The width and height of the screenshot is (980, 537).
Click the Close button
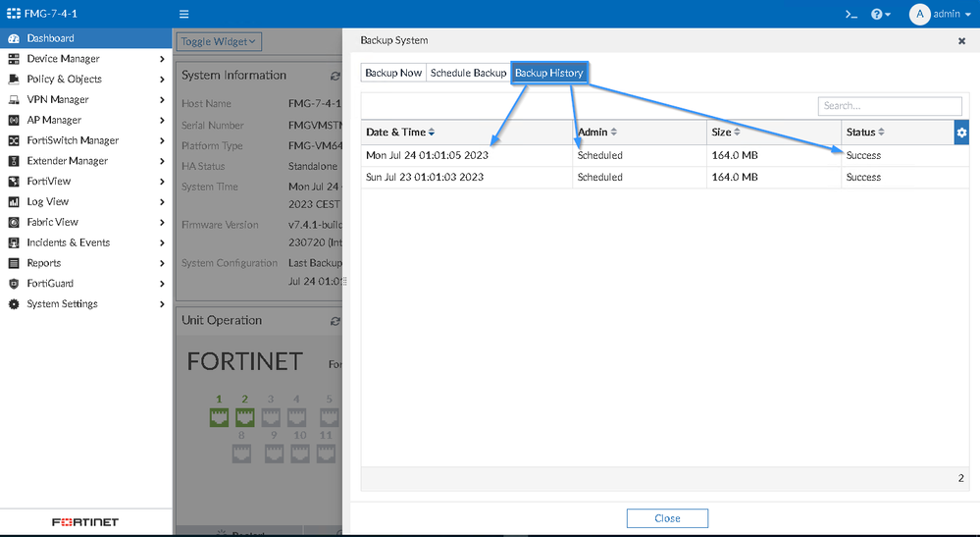[667, 518]
